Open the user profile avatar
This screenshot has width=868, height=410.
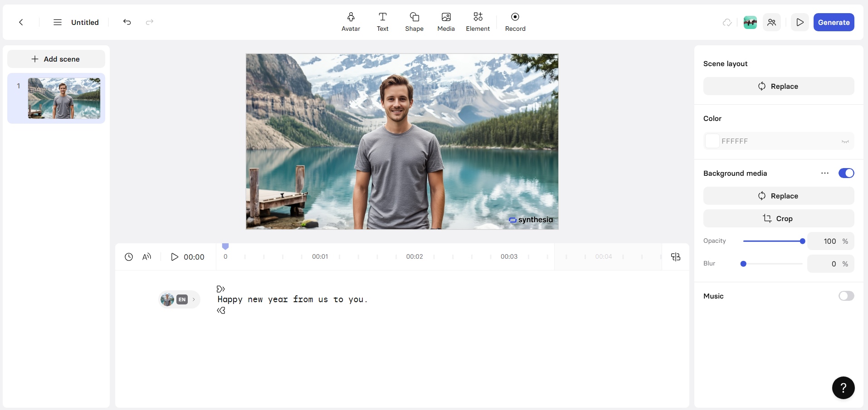(750, 22)
